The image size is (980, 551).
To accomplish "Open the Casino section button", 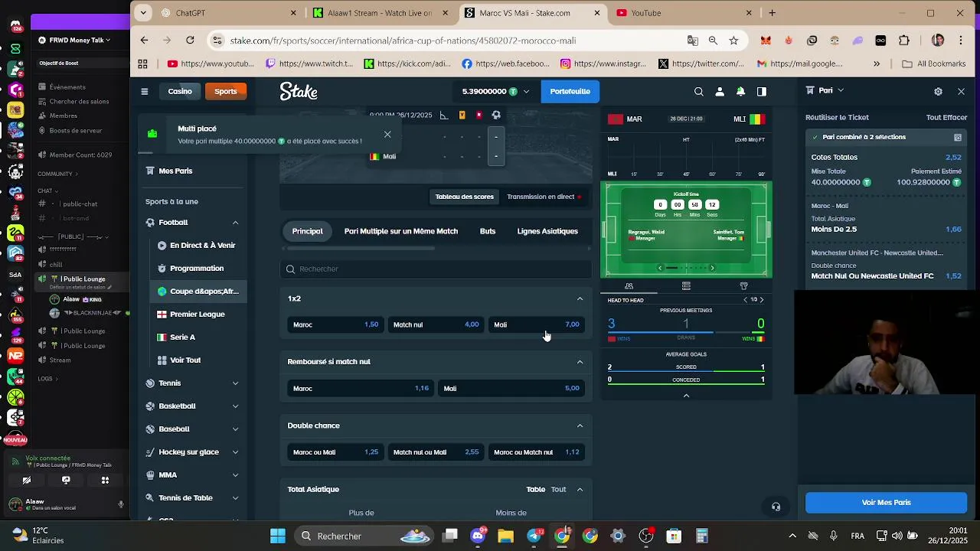I will coord(180,91).
